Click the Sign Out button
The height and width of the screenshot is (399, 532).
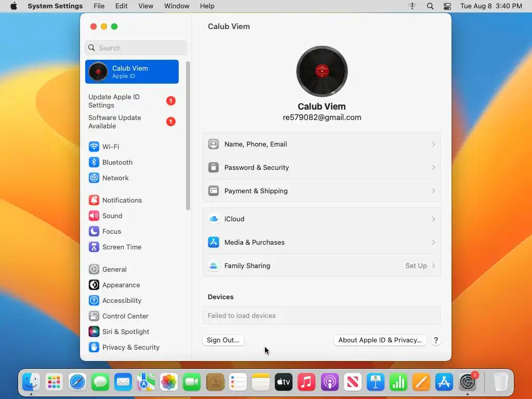click(x=223, y=340)
